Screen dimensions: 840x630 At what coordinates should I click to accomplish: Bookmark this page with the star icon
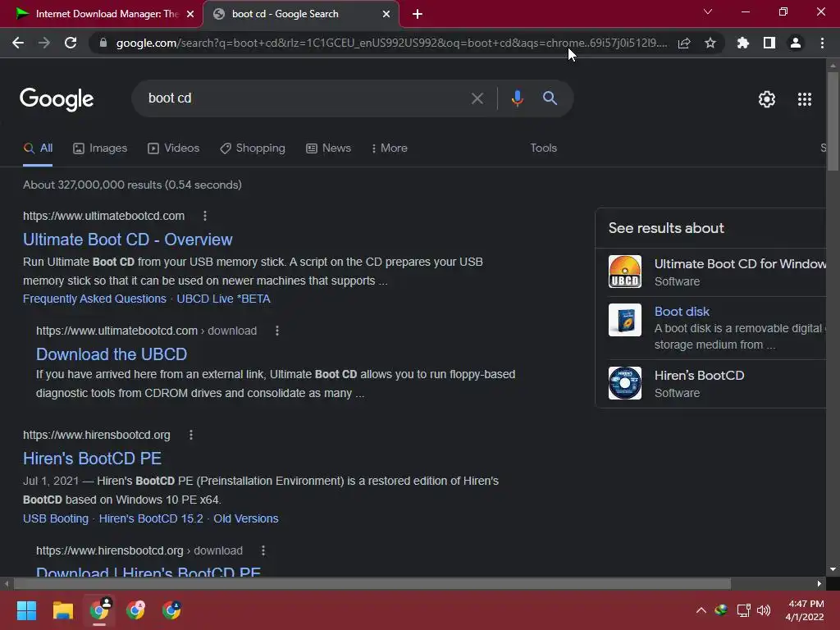(710, 43)
